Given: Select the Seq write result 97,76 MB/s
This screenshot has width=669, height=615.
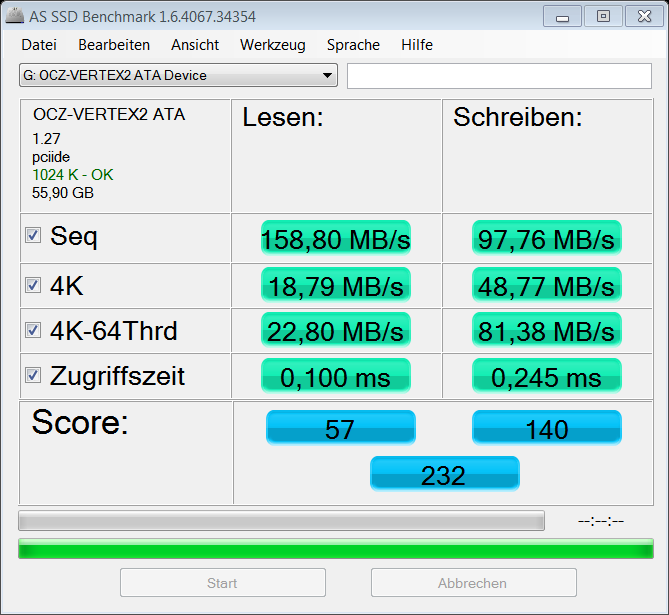Looking at the screenshot, I should (x=547, y=238).
